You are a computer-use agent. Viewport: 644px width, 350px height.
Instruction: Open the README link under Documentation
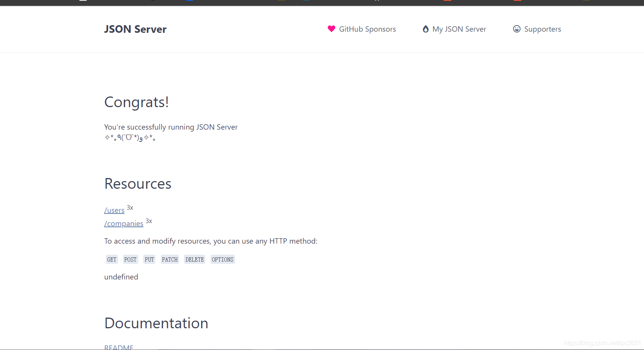(119, 346)
